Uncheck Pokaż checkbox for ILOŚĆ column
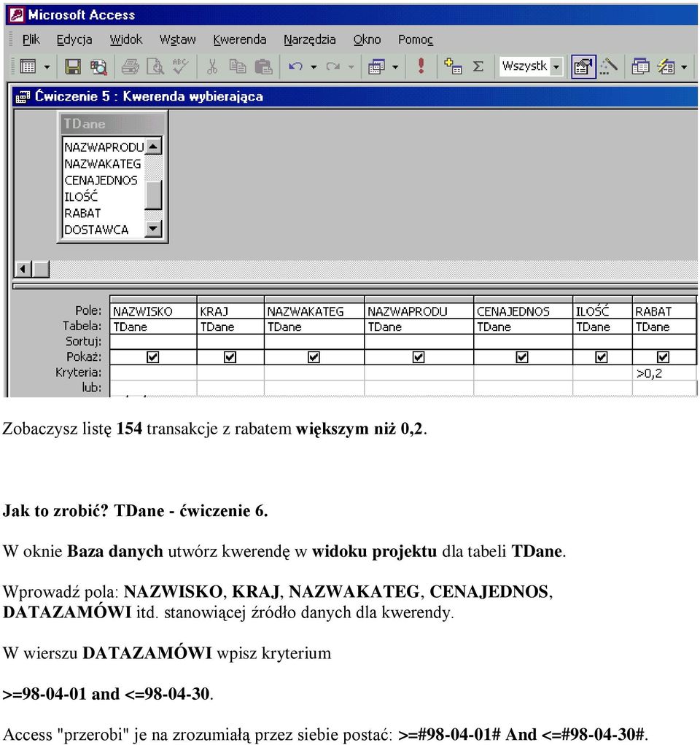This screenshot has height=745, width=700. click(602, 356)
